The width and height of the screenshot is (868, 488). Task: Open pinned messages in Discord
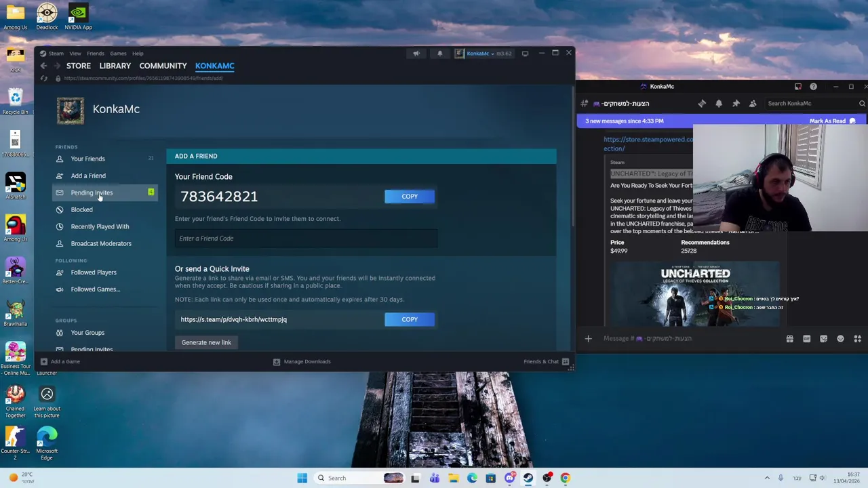[736, 104]
